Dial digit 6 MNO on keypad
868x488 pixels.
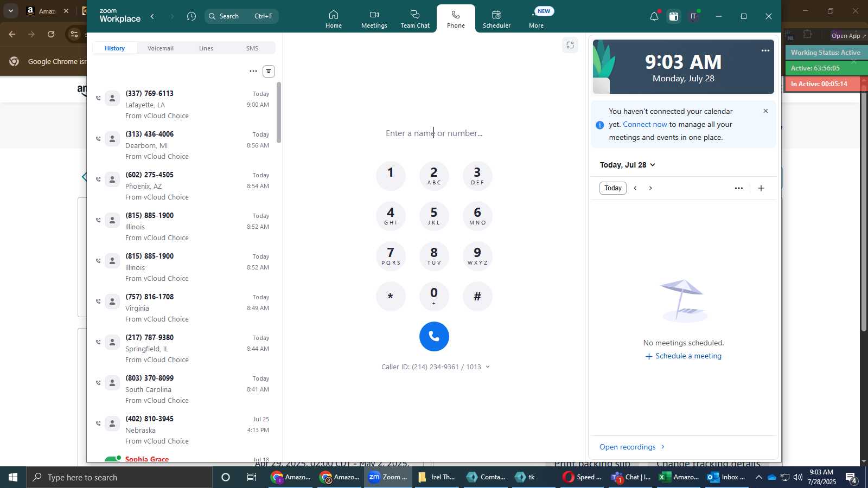coord(477,216)
